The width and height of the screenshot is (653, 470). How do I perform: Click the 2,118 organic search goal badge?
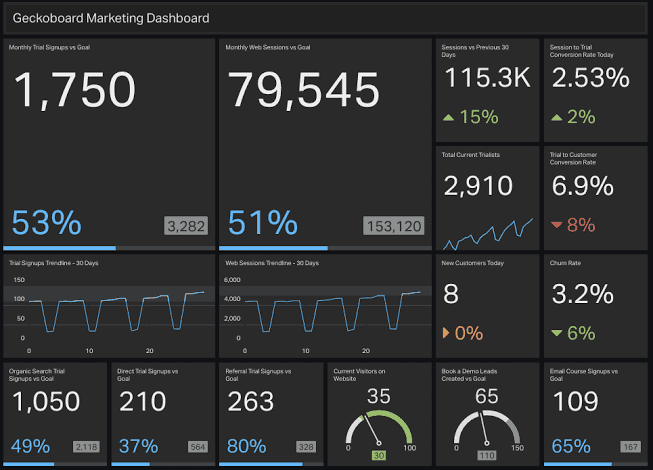tap(86, 447)
